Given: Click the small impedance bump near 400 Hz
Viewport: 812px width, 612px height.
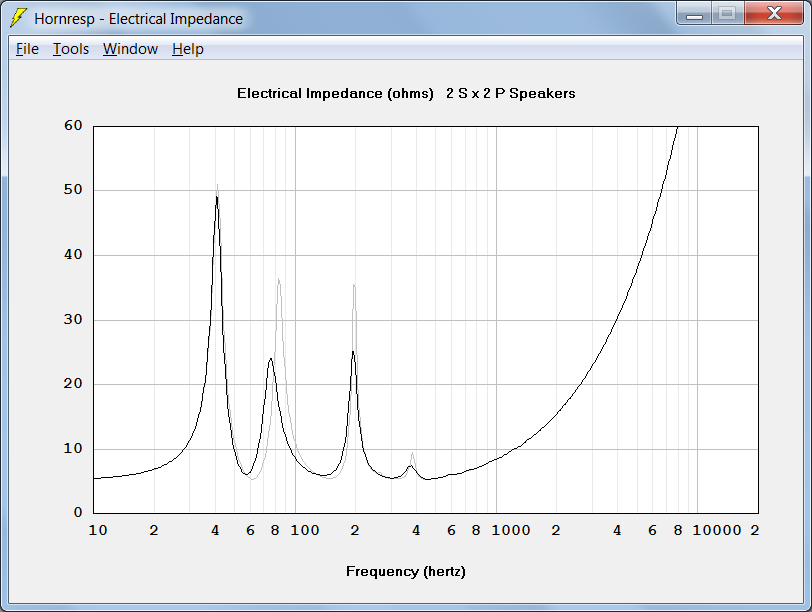Looking at the screenshot, I should [411, 466].
